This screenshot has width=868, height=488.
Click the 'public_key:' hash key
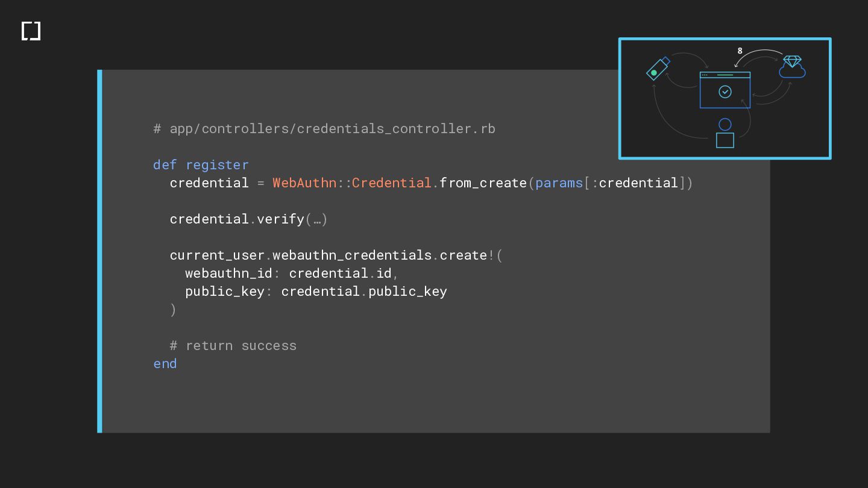[227, 291]
